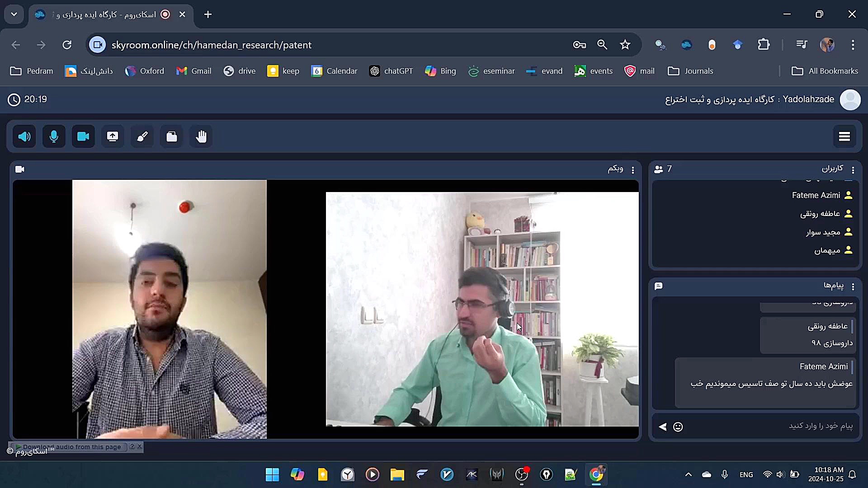Click the screen share icon
This screenshot has height=488, width=868.
pyautogui.click(x=113, y=136)
